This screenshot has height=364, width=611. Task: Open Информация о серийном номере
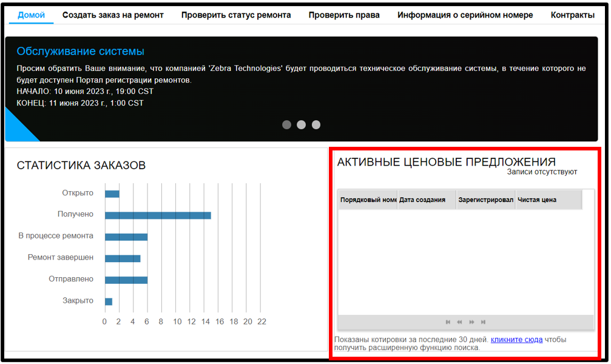(x=465, y=15)
